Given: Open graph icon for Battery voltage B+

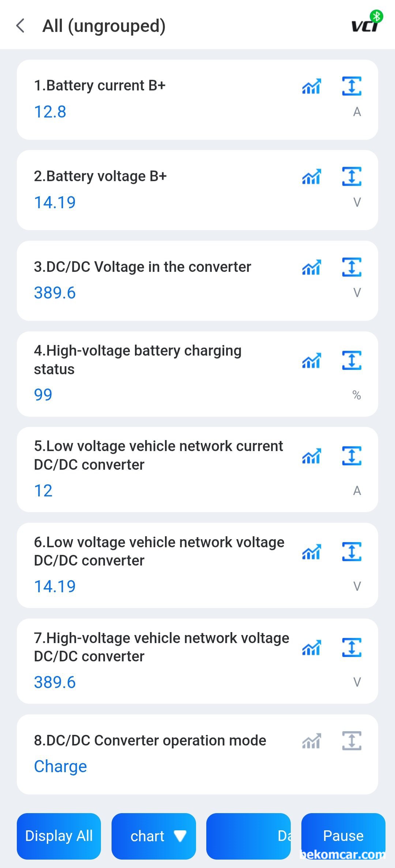Looking at the screenshot, I should [x=311, y=177].
